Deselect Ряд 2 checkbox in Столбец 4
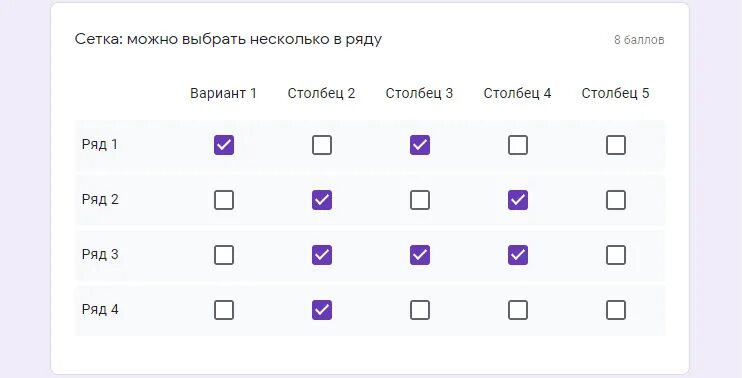Image resolution: width=742 pixels, height=378 pixels. (518, 200)
